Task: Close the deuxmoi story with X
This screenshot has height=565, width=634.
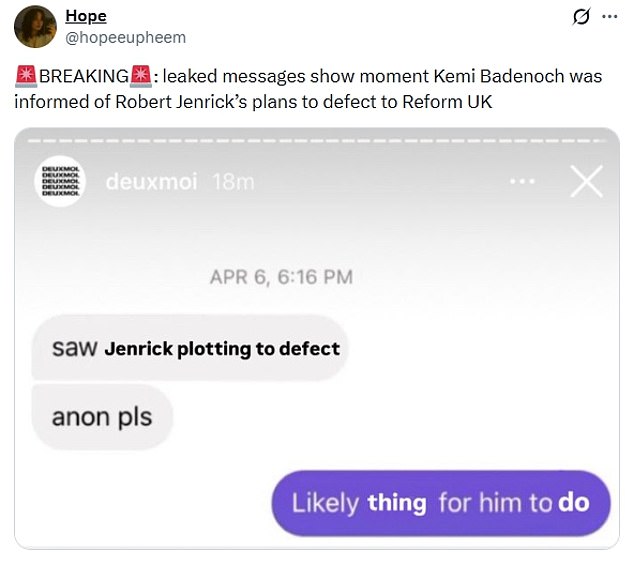Action: click(585, 181)
